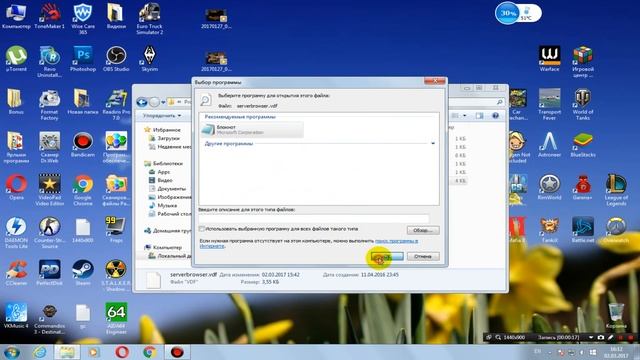Open the Opera desktop shortcut
Image resolution: width=640 pixels, height=360 pixels.
tap(16, 187)
